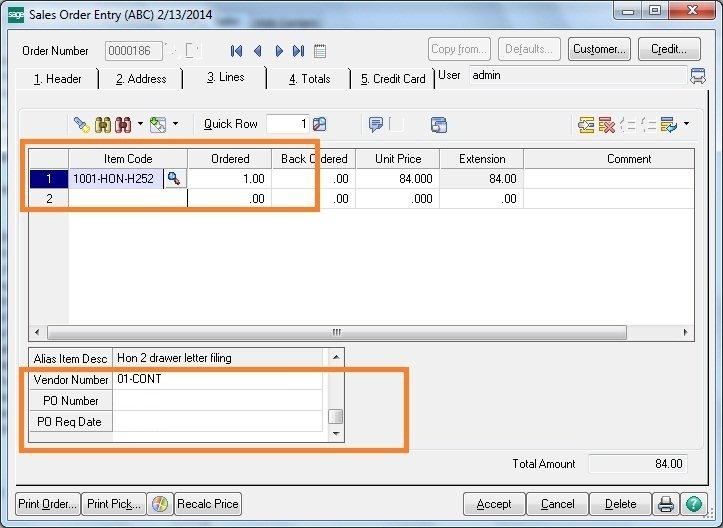Click the green grid item-entry icon

pyautogui.click(x=158, y=125)
